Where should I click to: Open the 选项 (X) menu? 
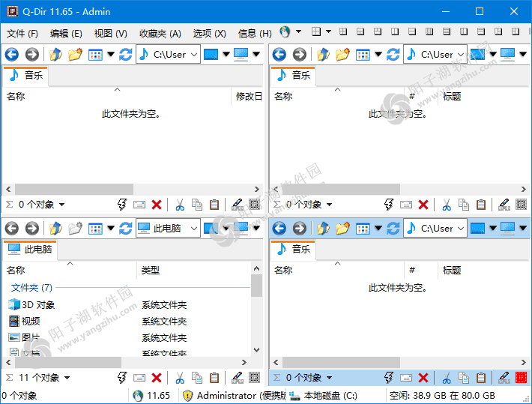pos(209,33)
